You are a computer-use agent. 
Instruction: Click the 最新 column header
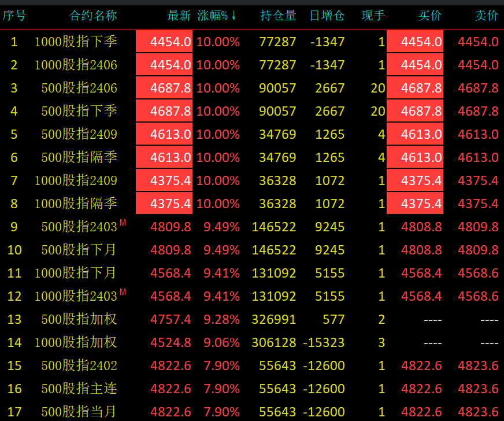click(x=179, y=16)
